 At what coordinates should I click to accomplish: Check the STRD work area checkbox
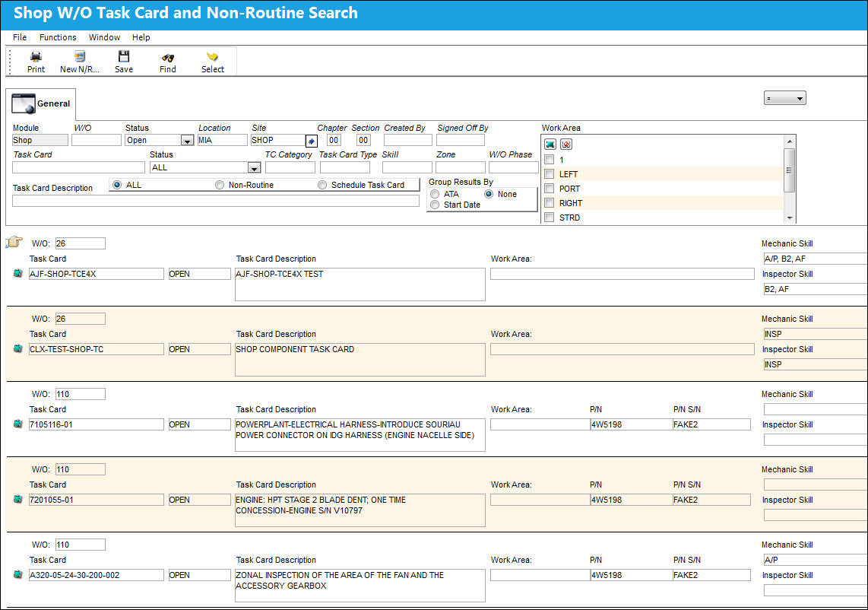550,218
